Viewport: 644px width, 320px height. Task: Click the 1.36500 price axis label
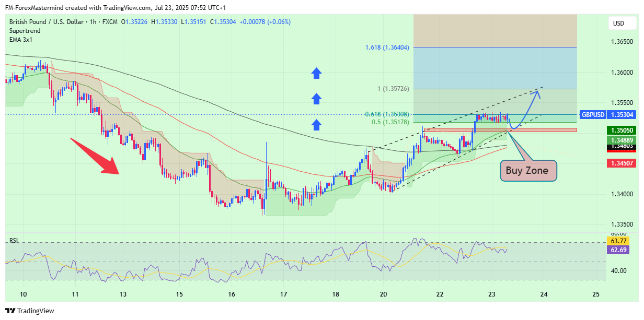pyautogui.click(x=621, y=41)
